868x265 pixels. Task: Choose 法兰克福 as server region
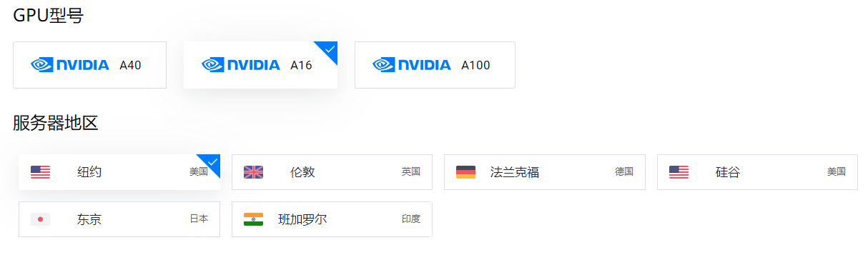[545, 172]
